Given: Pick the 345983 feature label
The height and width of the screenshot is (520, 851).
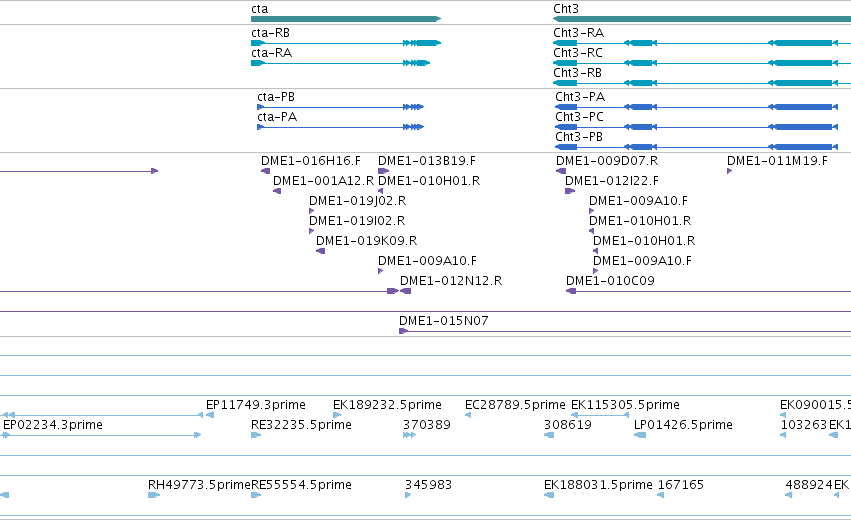Looking at the screenshot, I should pyautogui.click(x=428, y=485).
